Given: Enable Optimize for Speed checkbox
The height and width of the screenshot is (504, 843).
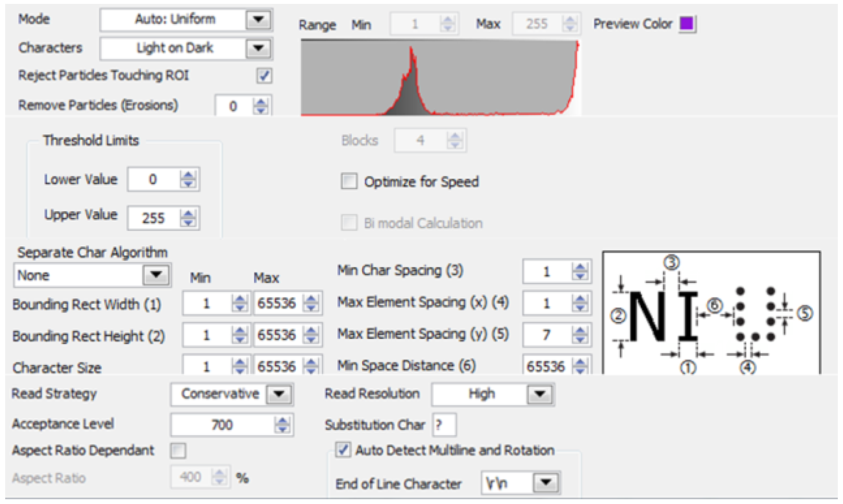Looking at the screenshot, I should pyautogui.click(x=349, y=181).
